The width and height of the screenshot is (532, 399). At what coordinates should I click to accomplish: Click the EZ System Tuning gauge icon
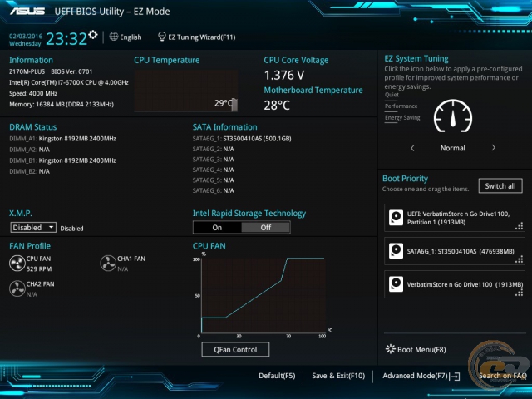click(453, 116)
